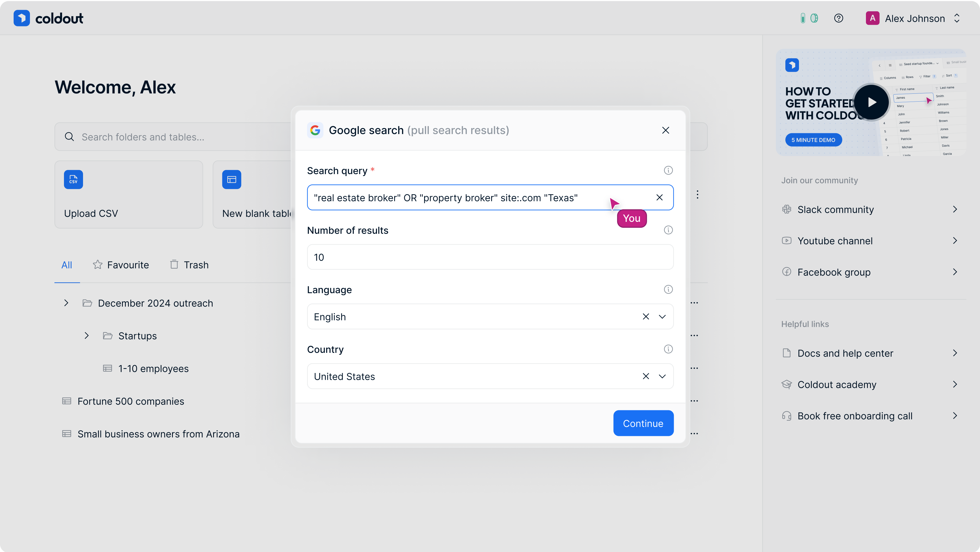Viewport: 980px width, 552px height.
Task: Switch to the Trash tab
Action: point(189,265)
